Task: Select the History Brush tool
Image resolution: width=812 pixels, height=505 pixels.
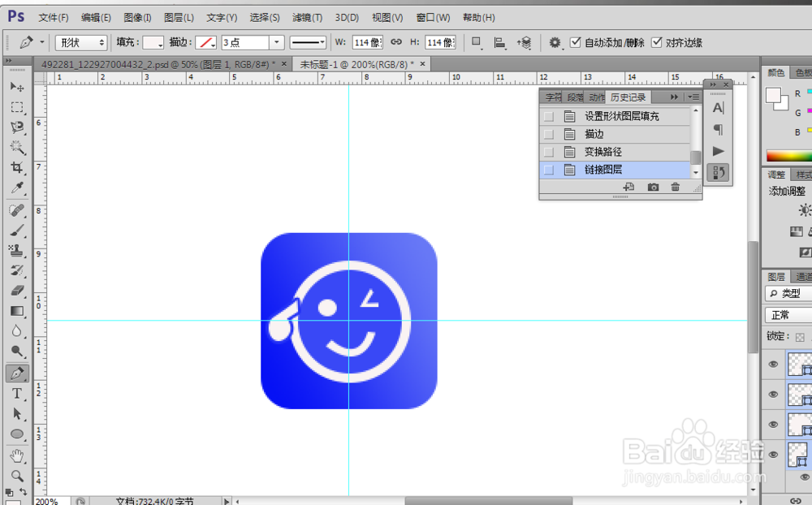Action: (x=17, y=270)
